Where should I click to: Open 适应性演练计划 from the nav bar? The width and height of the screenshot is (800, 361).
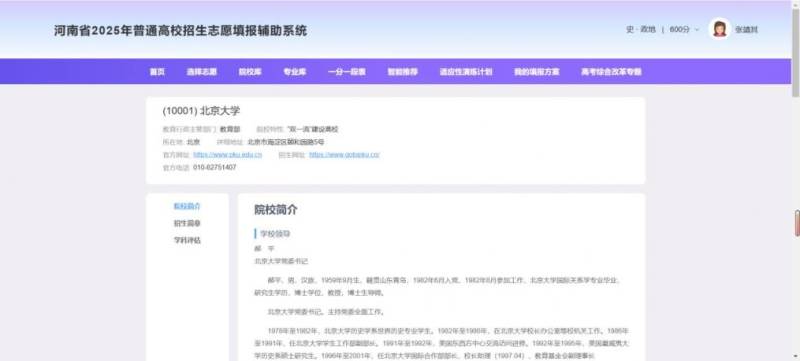[x=466, y=72]
